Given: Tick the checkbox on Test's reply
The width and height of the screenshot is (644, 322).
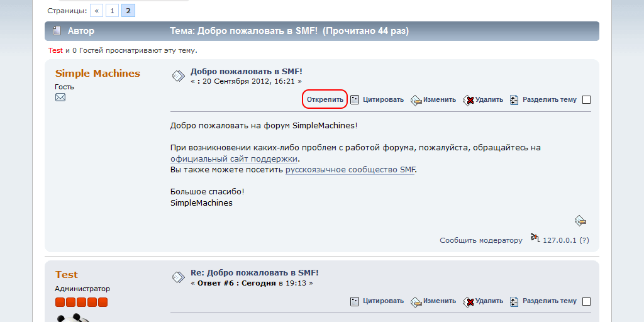Looking at the screenshot, I should 587,301.
